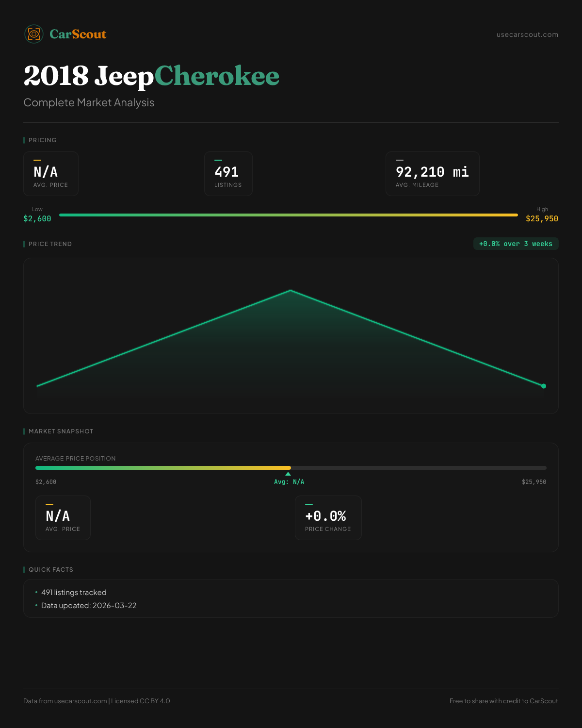Click the Average Price Position progress bar
The image size is (582, 728).
(x=291, y=468)
